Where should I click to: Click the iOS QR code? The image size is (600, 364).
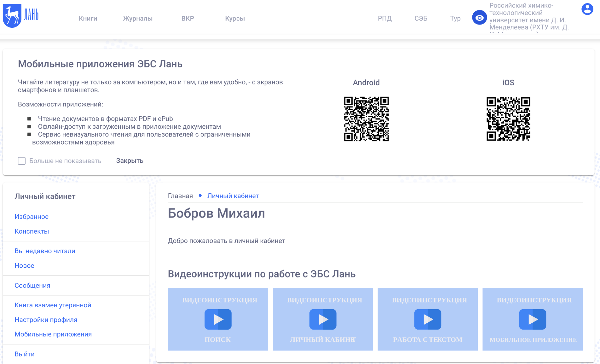click(x=508, y=119)
